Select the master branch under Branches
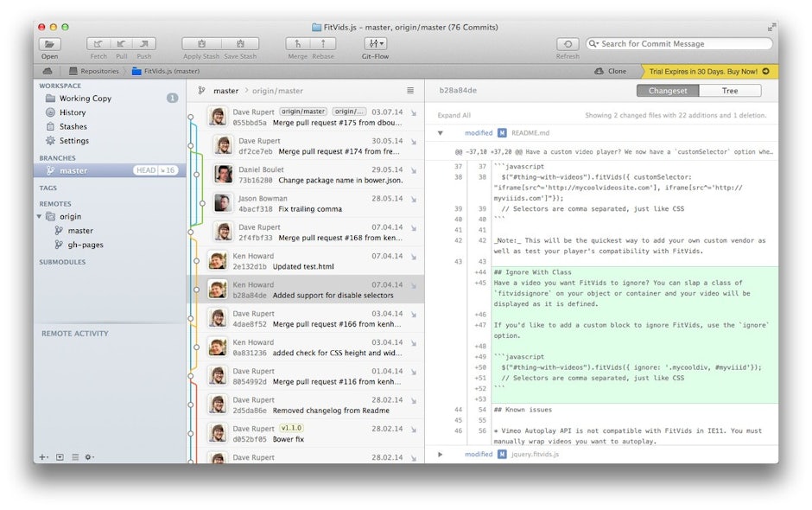 111,170
